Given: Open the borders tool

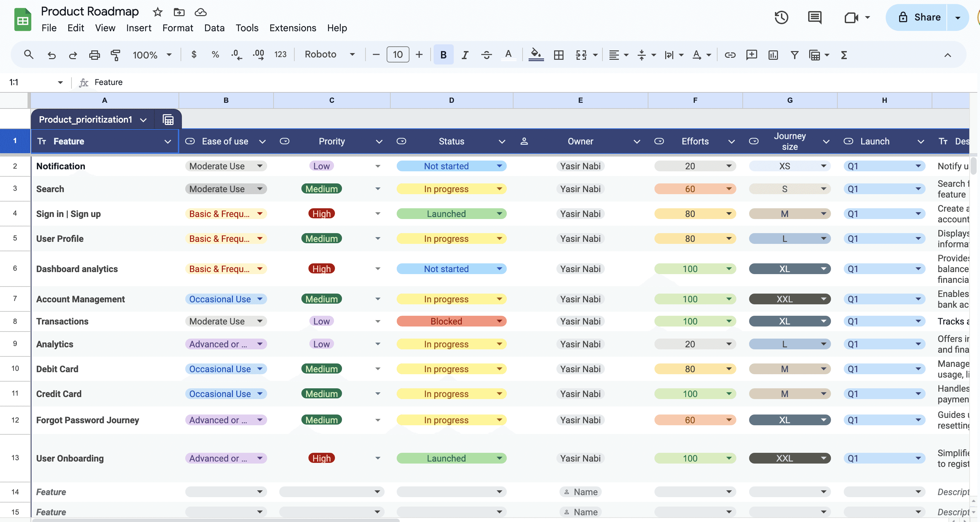Looking at the screenshot, I should (x=558, y=55).
